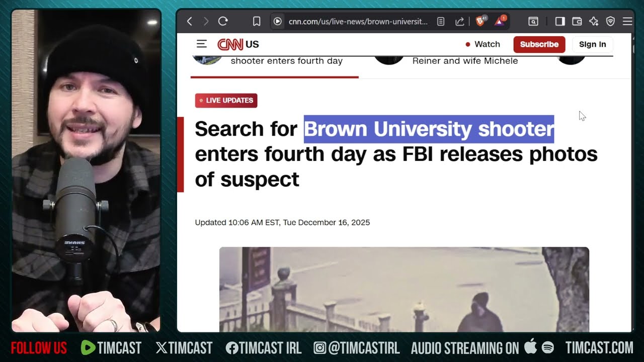Click the FOLLOW US text

[39, 348]
